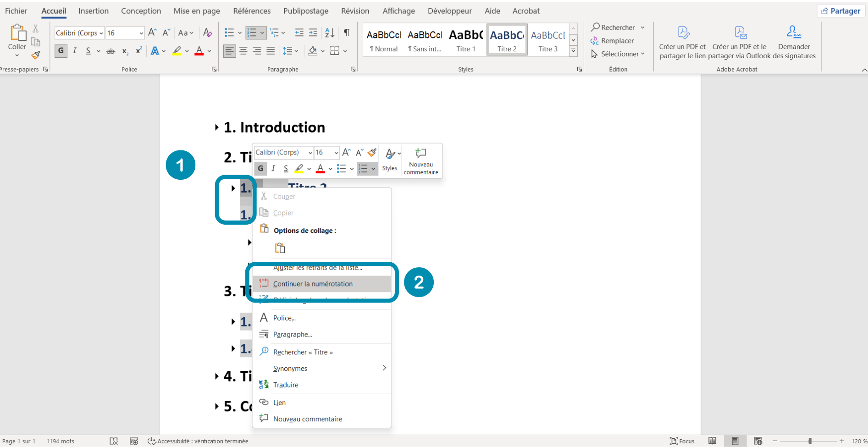The width and height of the screenshot is (868, 447).
Task: Click the Partager button
Action: pos(841,11)
